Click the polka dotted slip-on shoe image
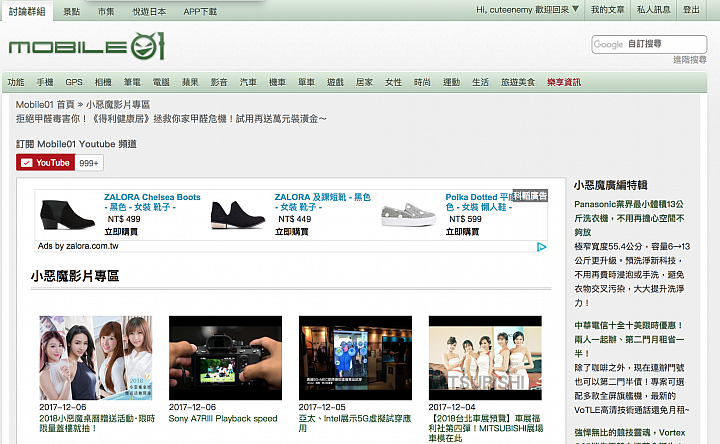 408,215
